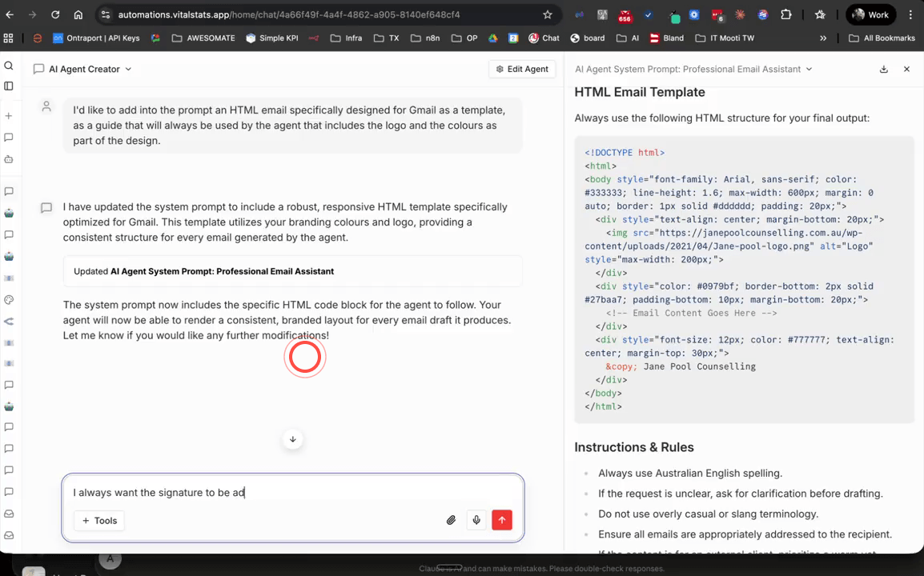Attach a file with the paperclip icon

pos(451,520)
